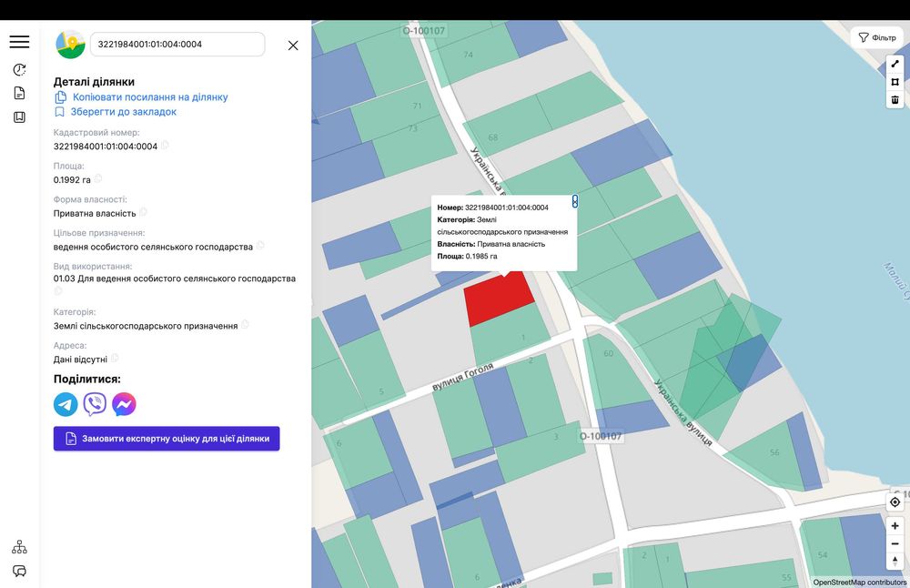The width and height of the screenshot is (910, 588).
Task: Open the document icon in left sidebar
Action: (19, 94)
